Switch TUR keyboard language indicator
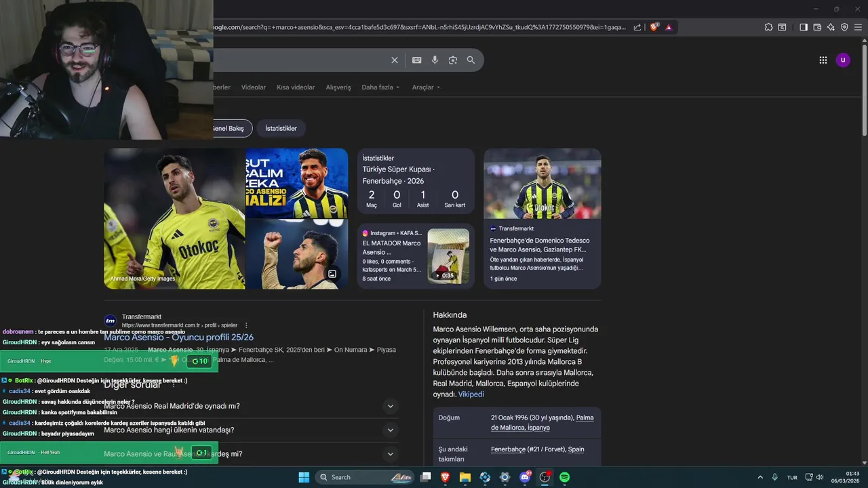This screenshot has height=488, width=868. (x=792, y=477)
